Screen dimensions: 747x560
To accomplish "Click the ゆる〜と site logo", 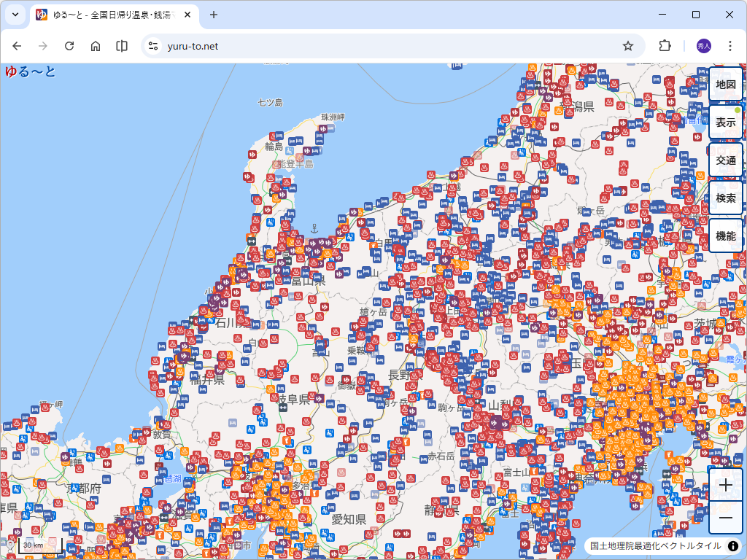I will pos(28,71).
